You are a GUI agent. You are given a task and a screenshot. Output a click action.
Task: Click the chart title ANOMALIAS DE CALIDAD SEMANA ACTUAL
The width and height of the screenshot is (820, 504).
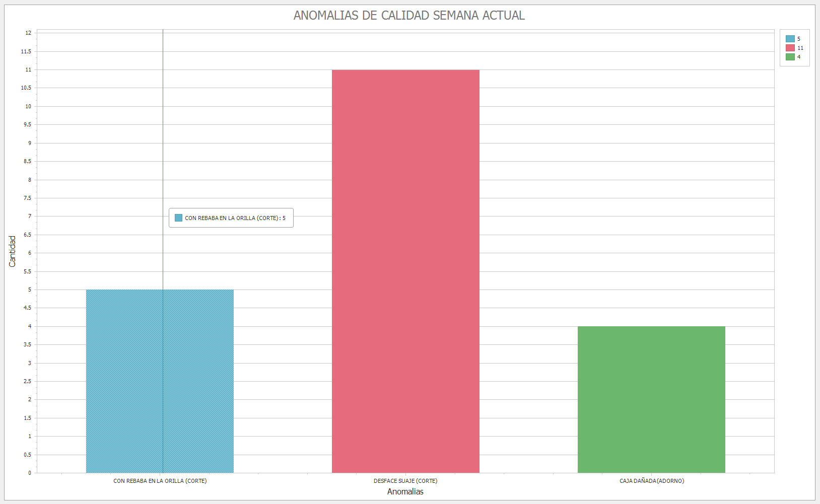[x=409, y=15]
